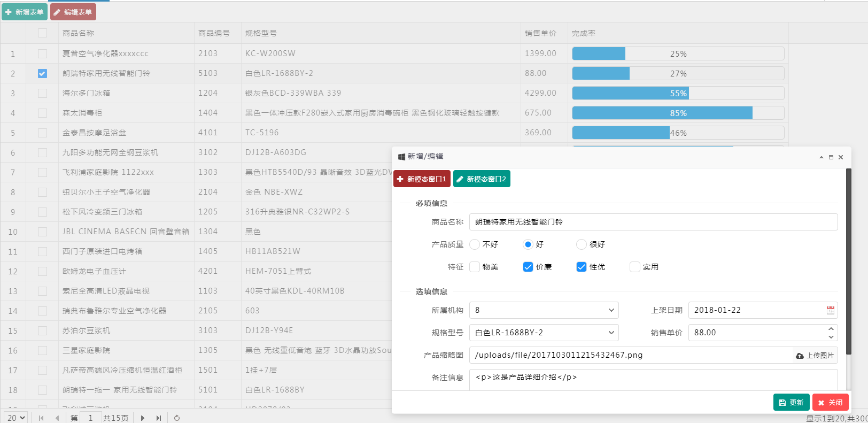868x423 pixels.
Task: Click the refresh grid icon
Action: [177, 418]
